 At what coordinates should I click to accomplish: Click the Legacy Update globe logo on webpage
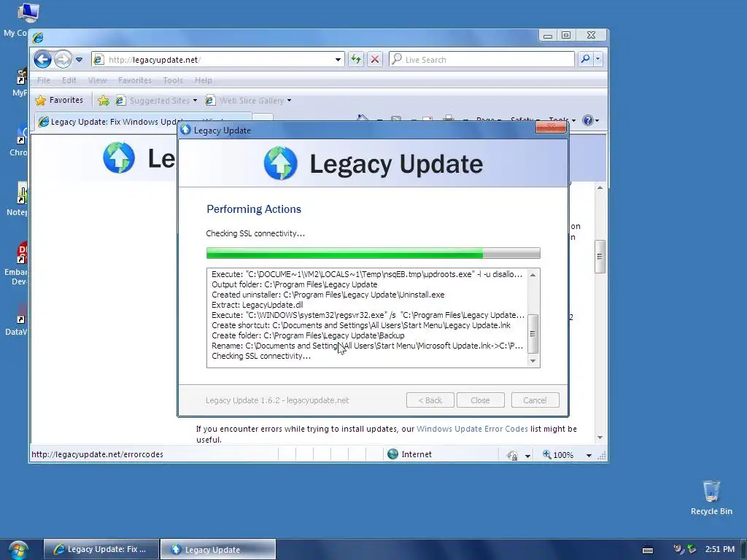point(119,157)
